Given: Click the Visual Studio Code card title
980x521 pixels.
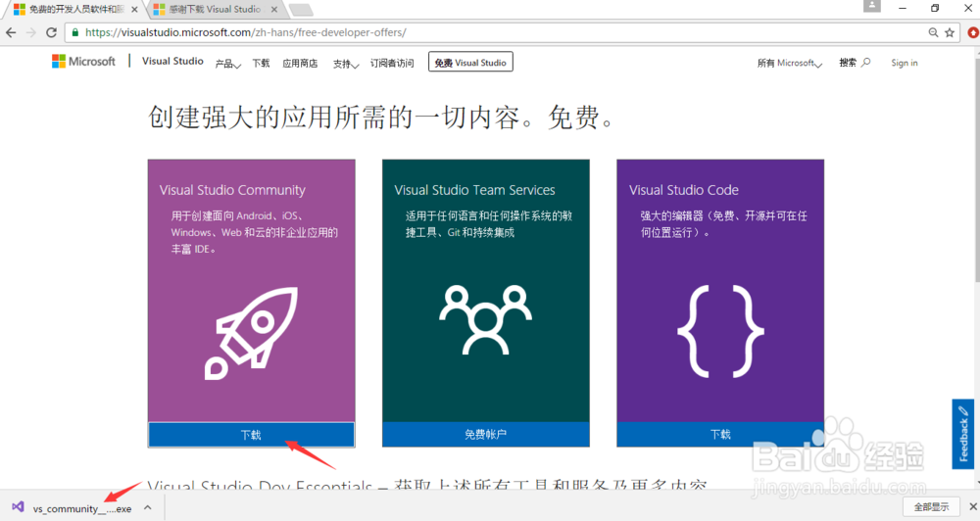Looking at the screenshot, I should [684, 190].
